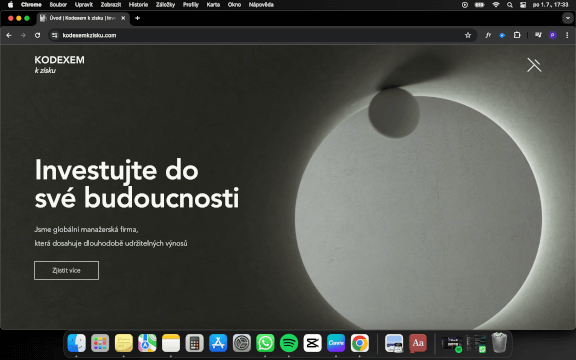576x360 pixels.
Task: Click the Investujte do své budoucnosti heading
Action: 137,184
